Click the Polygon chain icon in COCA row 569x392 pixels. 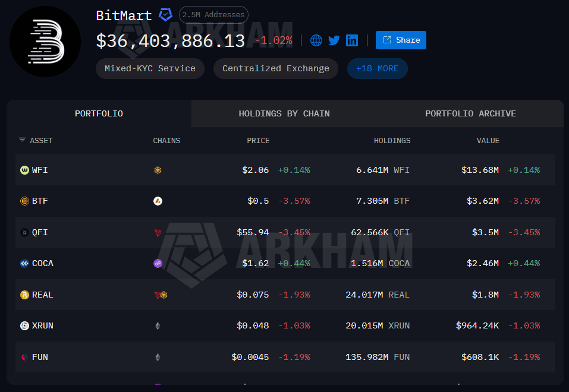click(158, 263)
